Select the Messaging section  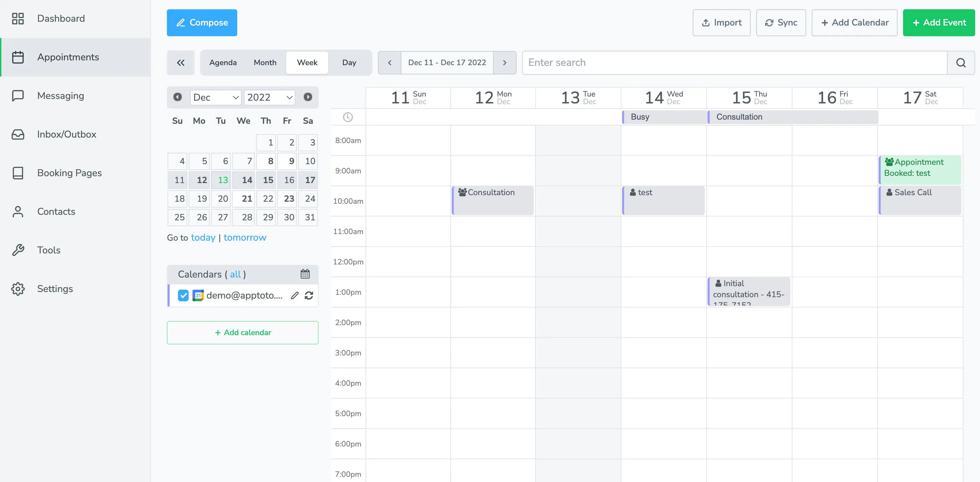[x=60, y=96]
